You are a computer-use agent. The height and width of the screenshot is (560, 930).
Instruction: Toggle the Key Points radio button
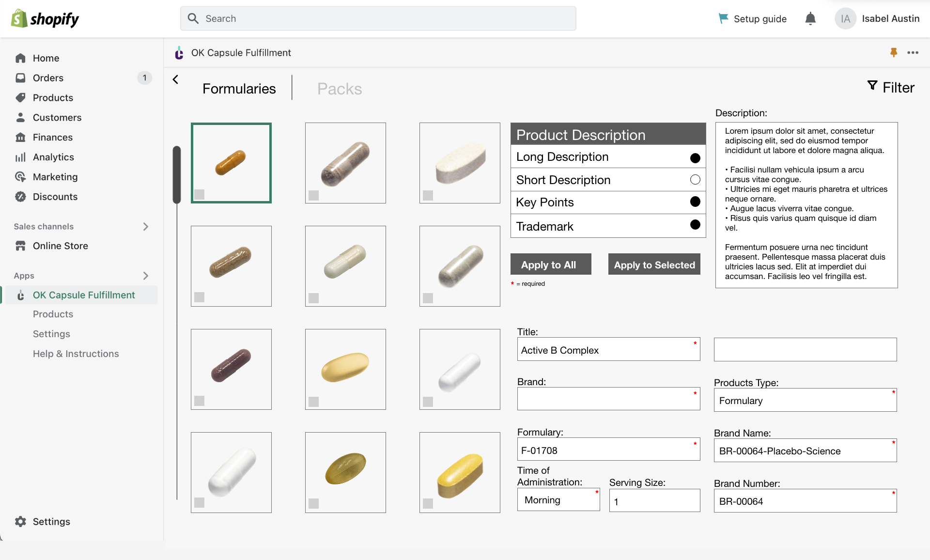[x=695, y=202]
